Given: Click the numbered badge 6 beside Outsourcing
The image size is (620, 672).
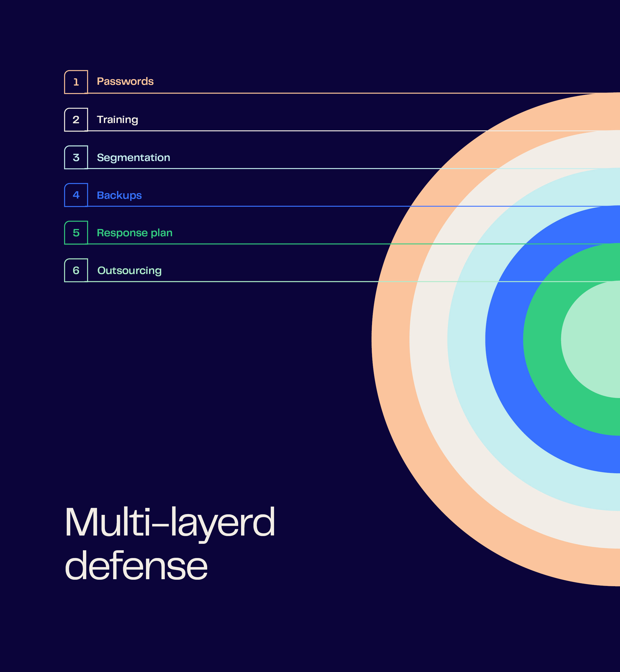Looking at the screenshot, I should [x=76, y=271].
